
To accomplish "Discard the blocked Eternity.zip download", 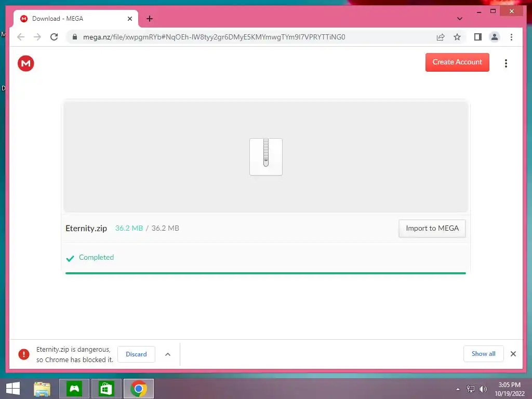I will pyautogui.click(x=136, y=354).
